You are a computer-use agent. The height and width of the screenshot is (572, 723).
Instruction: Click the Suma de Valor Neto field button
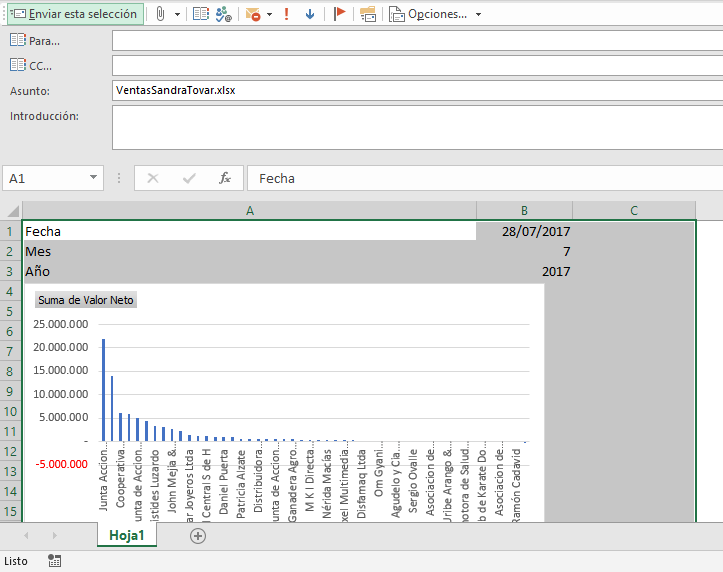click(86, 300)
